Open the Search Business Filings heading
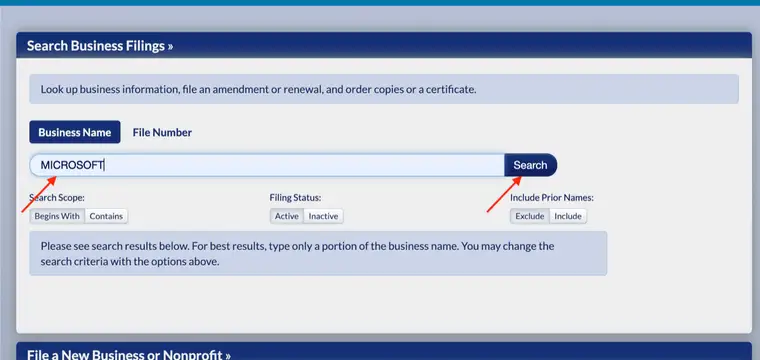 [x=100, y=46]
